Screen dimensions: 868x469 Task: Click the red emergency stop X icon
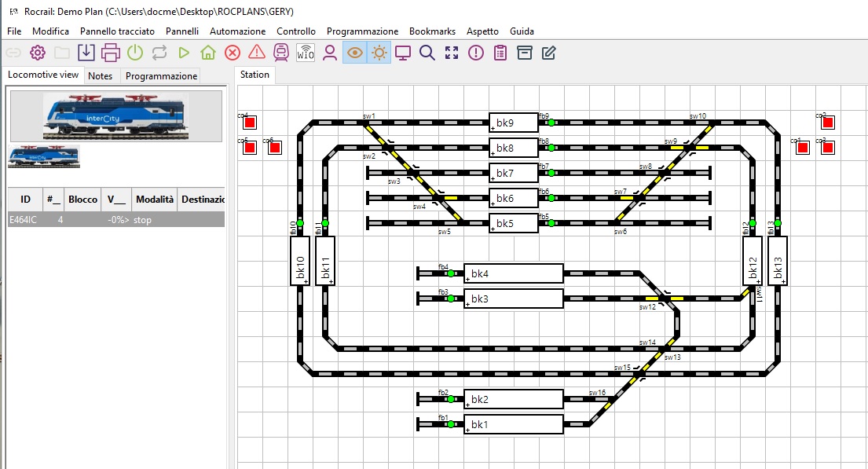point(233,53)
